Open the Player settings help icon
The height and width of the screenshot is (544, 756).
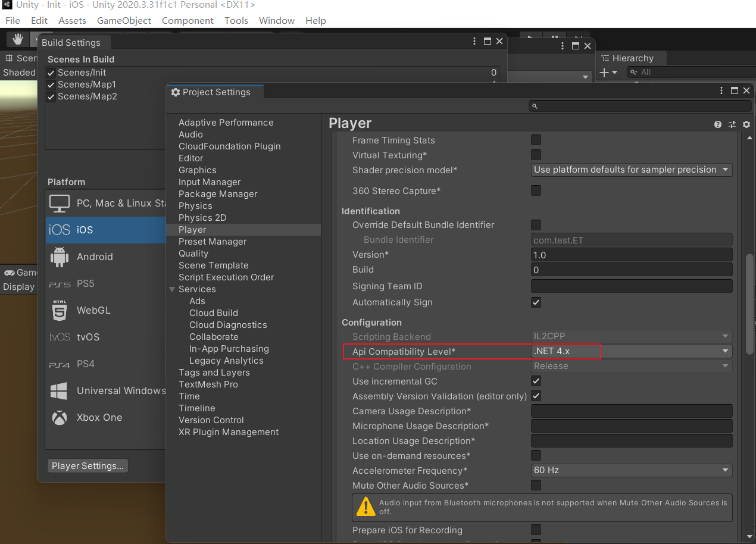[718, 124]
